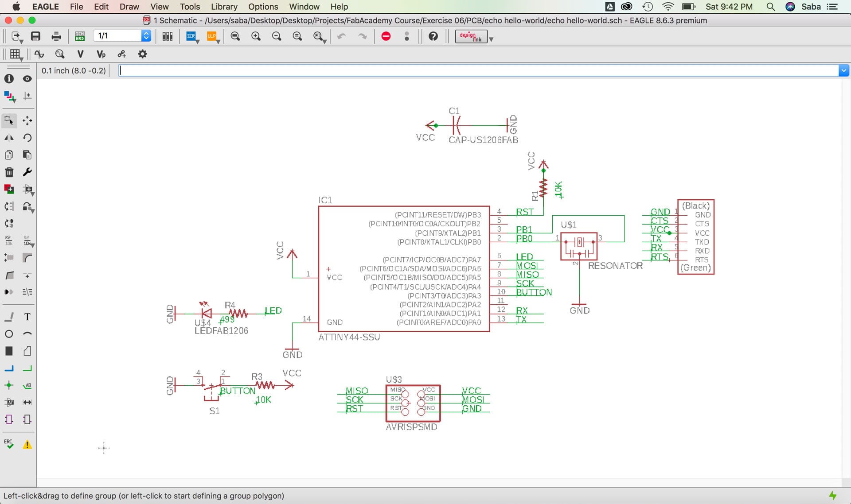Open the Options menu
Viewport: 851px width, 504px height.
(x=263, y=7)
